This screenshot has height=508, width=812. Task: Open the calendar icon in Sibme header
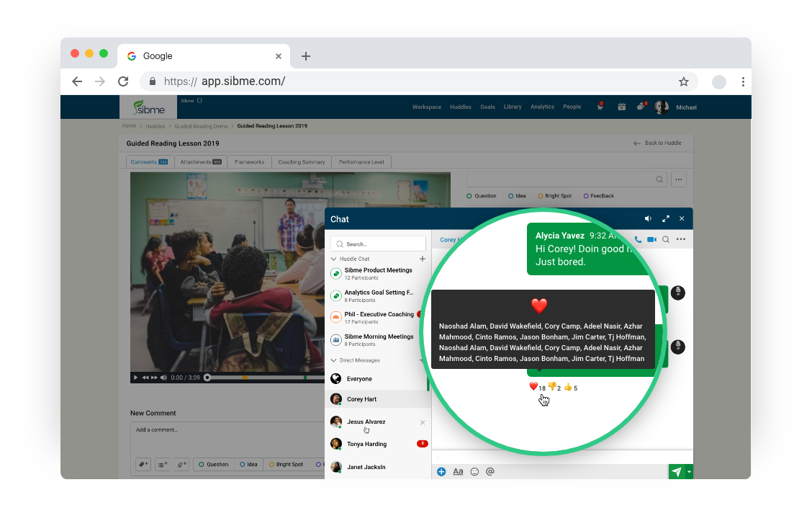[x=621, y=107]
